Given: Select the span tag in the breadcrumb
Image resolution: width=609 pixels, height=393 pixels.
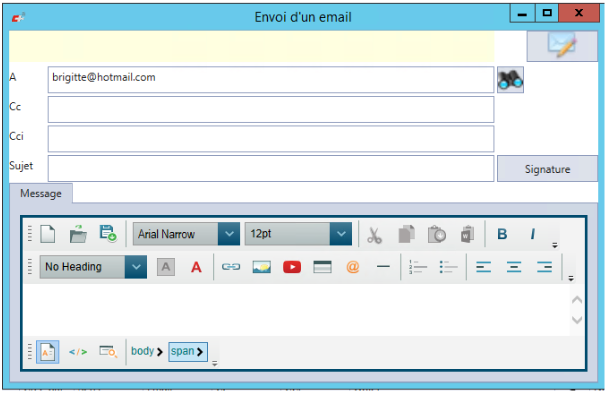Looking at the screenshot, I should point(188,352).
